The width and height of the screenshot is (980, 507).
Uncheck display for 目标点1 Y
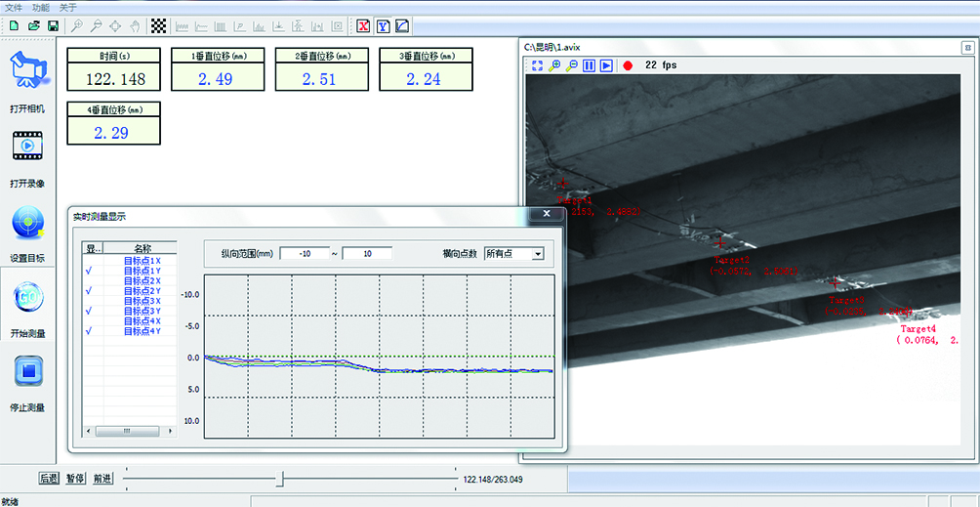click(89, 271)
